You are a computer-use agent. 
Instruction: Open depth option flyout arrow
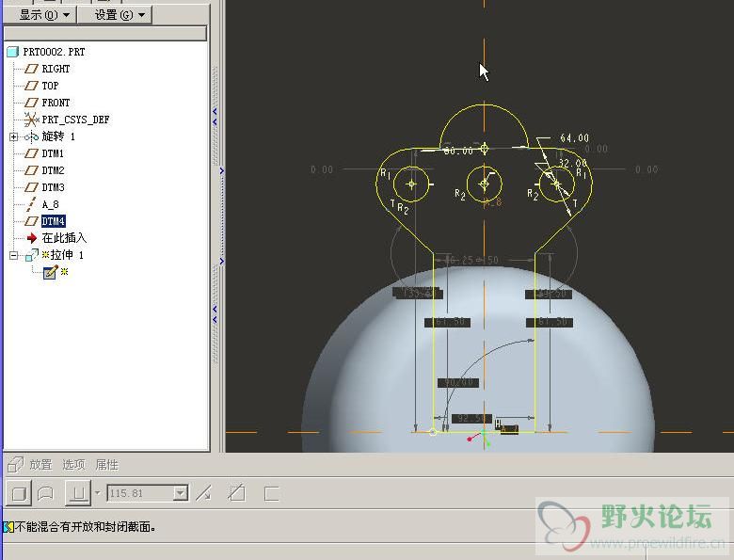[x=97, y=493]
